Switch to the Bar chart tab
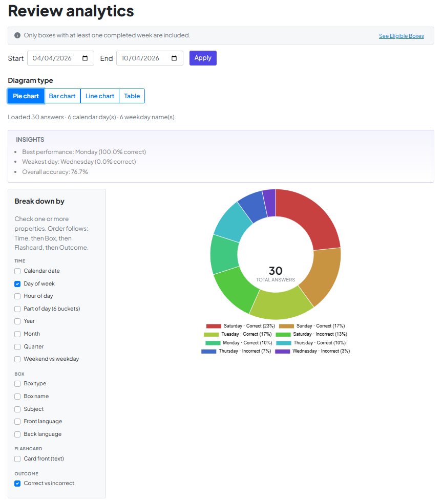The width and height of the screenshot is (443, 504). pos(62,96)
